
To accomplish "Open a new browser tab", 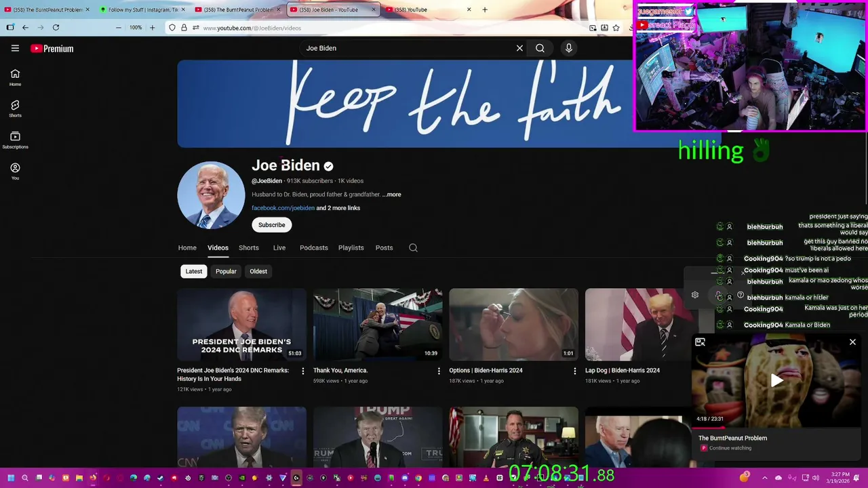I will (x=484, y=9).
